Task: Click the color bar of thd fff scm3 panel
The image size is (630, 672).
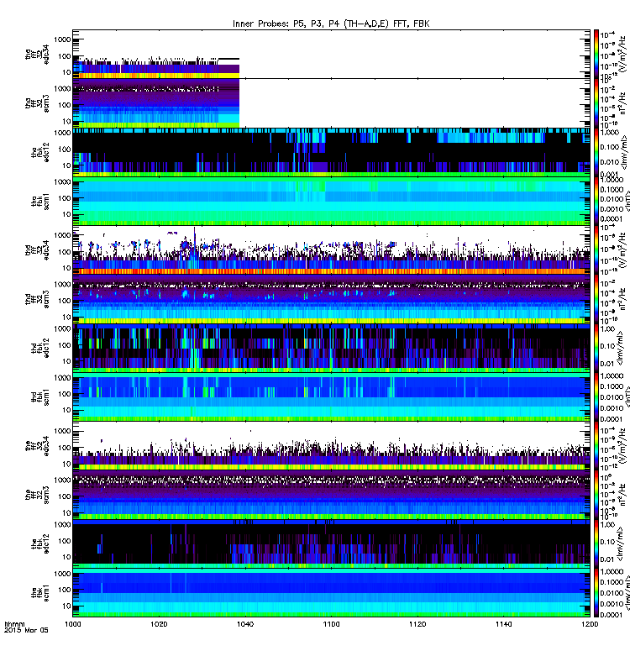Action: pyautogui.click(x=596, y=299)
